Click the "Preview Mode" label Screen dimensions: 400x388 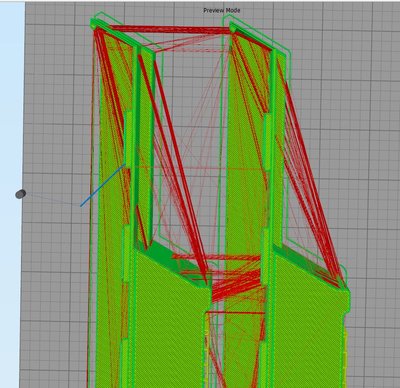[222, 10]
